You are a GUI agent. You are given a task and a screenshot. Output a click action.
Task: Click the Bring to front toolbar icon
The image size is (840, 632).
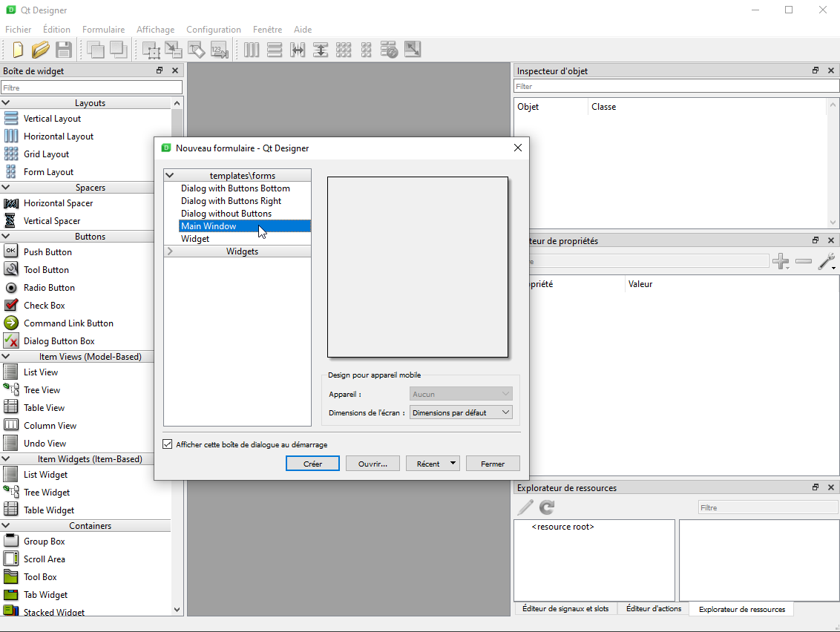[x=119, y=50]
